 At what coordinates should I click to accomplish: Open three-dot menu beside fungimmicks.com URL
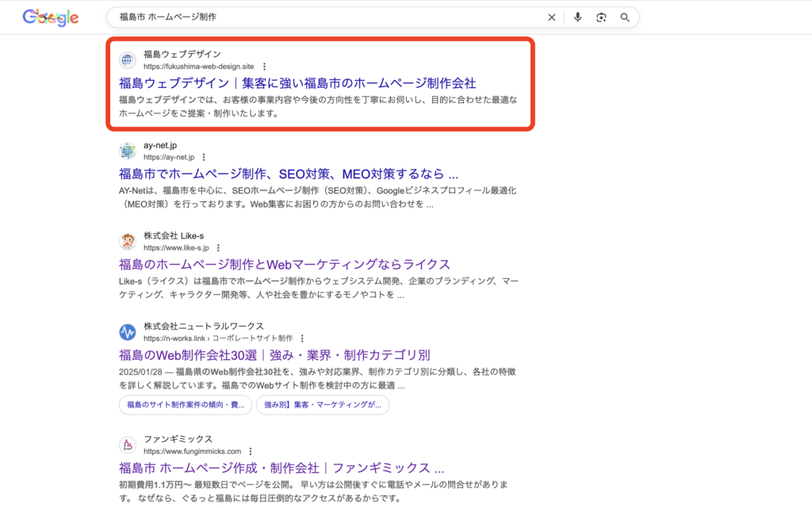(x=251, y=451)
